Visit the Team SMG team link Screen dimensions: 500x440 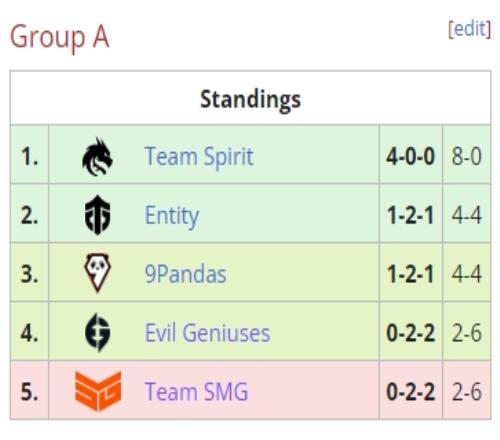(x=196, y=391)
